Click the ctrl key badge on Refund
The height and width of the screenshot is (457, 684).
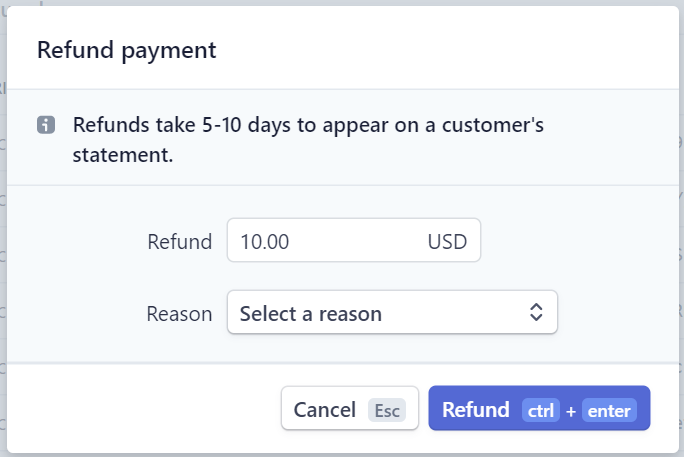click(540, 410)
